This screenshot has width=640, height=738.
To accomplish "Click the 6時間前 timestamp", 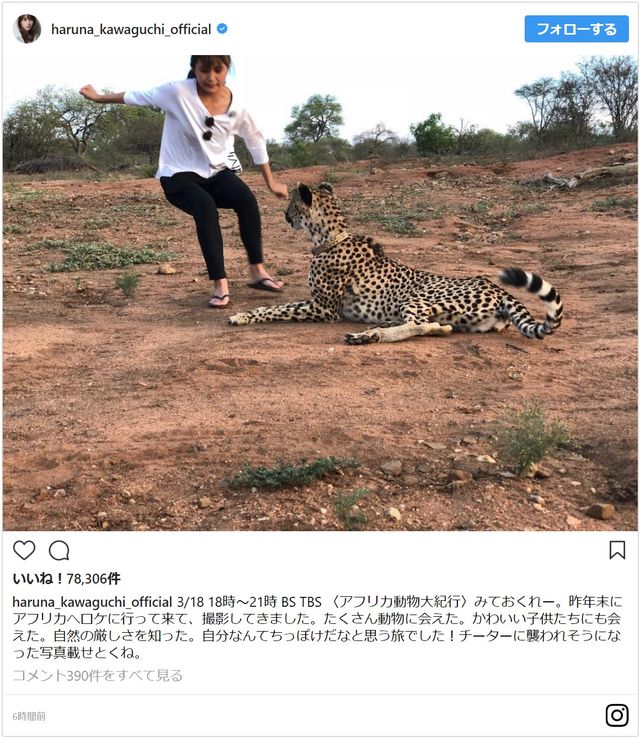I will point(29,716).
